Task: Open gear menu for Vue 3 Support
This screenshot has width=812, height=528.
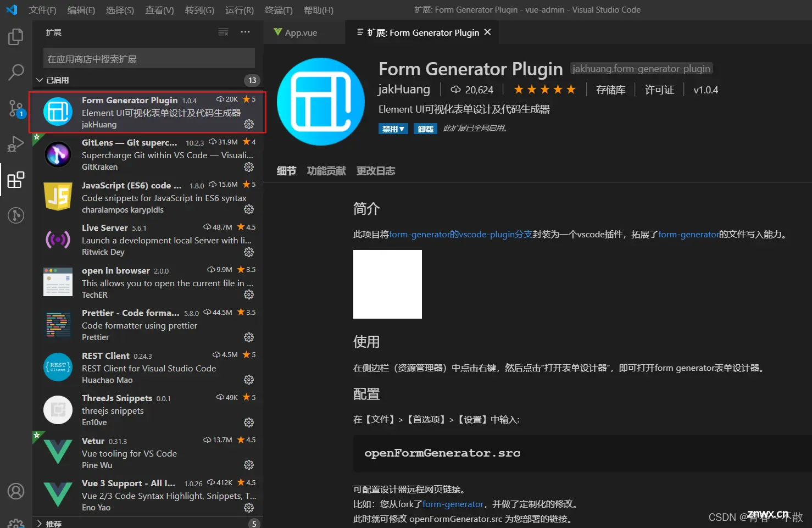Action: click(x=249, y=507)
